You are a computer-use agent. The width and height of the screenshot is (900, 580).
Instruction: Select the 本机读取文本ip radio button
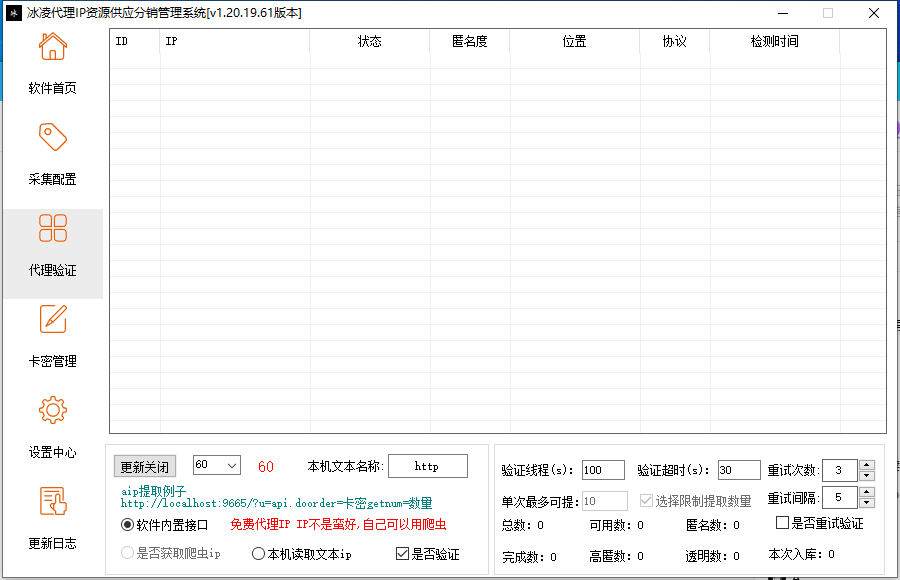258,554
